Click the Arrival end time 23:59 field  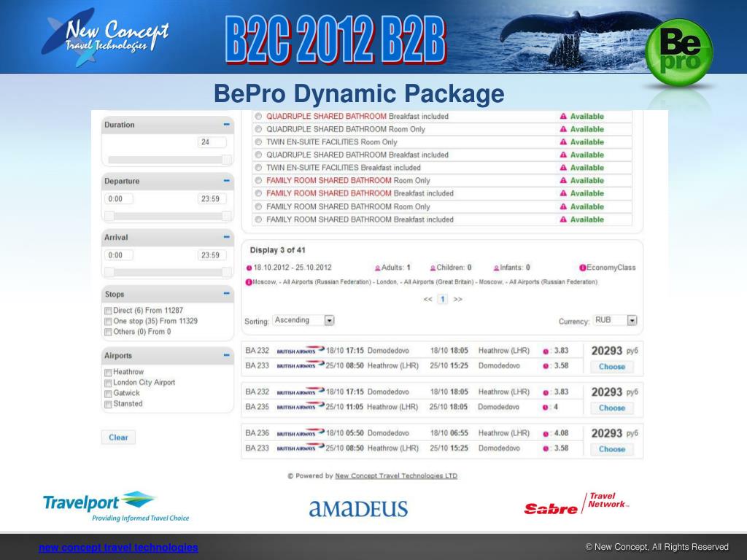pyautogui.click(x=212, y=254)
